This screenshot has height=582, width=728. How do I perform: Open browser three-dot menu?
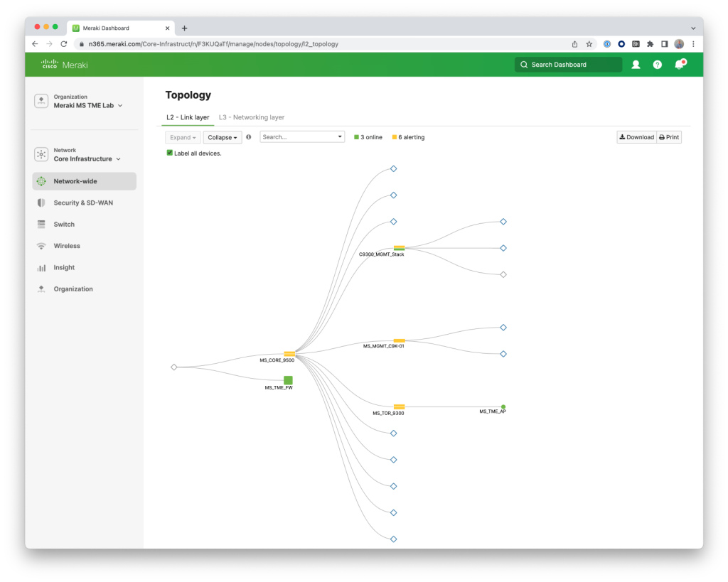pyautogui.click(x=693, y=44)
